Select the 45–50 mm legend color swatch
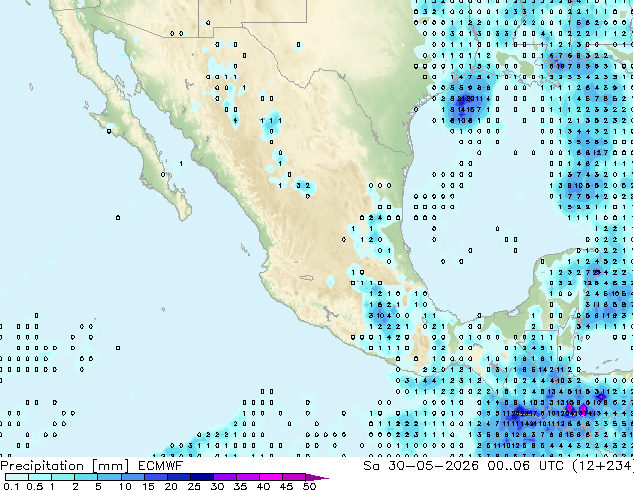The width and height of the screenshot is (634, 490). tap(293, 477)
